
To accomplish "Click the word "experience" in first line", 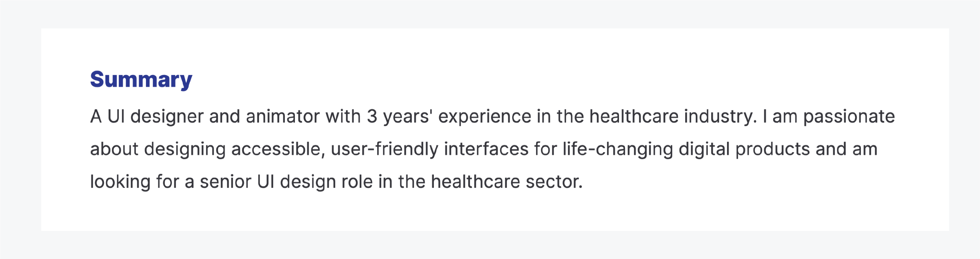I will point(484,116).
